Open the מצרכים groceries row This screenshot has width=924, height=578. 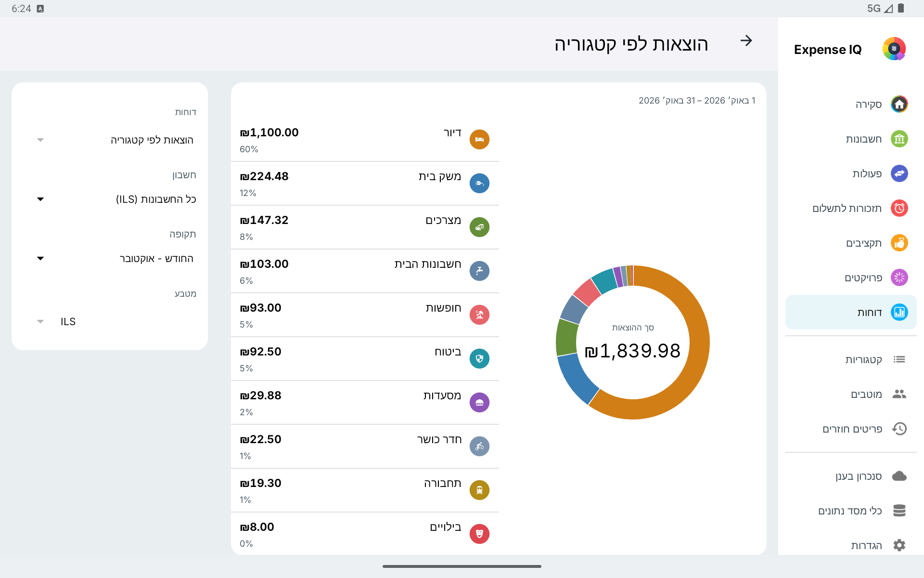[365, 227]
